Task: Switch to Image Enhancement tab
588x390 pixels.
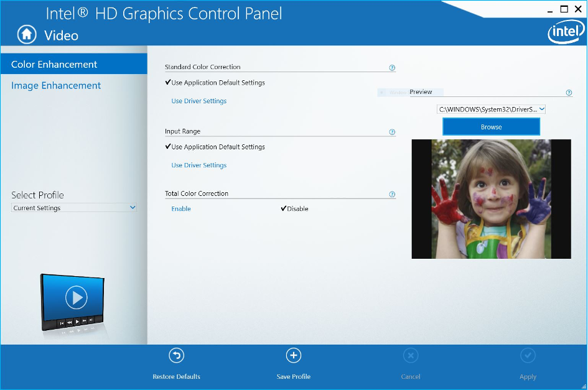Action: pos(56,86)
